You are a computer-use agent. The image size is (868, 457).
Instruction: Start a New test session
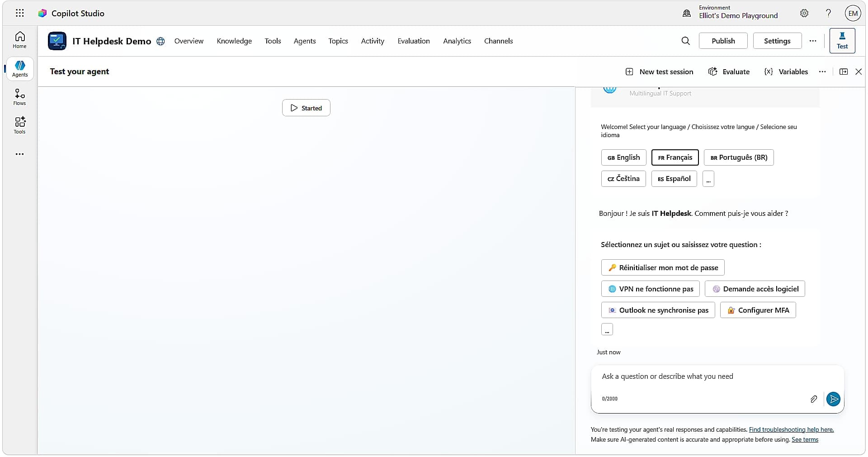pyautogui.click(x=660, y=71)
